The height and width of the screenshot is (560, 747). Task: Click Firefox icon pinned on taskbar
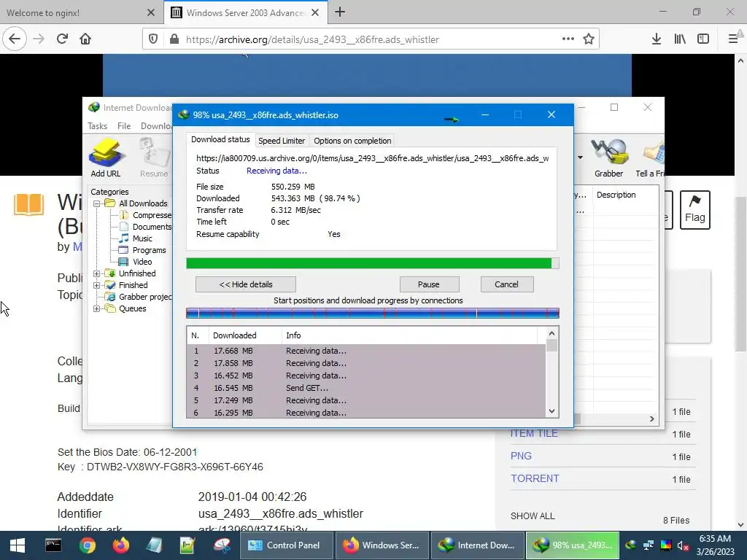tap(120, 545)
